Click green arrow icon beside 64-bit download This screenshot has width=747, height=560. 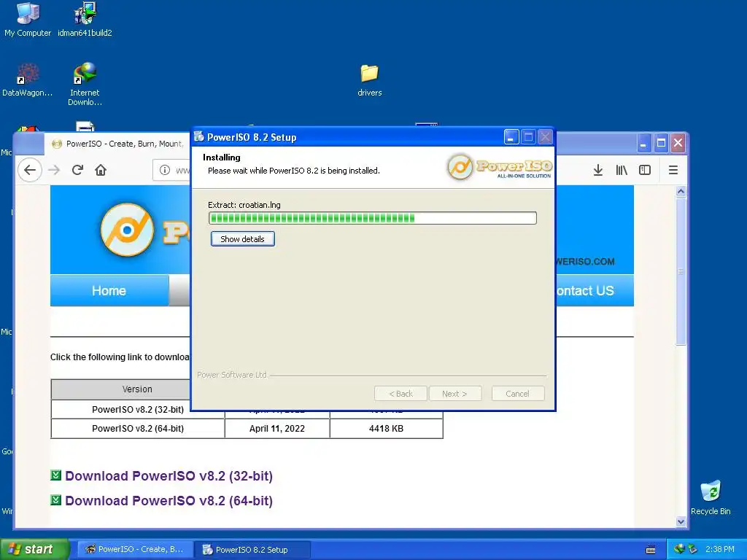click(x=55, y=500)
